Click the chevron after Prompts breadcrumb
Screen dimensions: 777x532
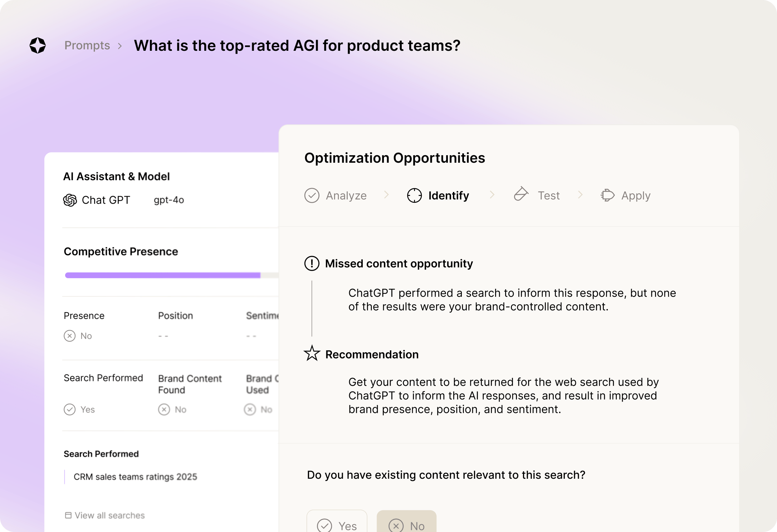[120, 46]
